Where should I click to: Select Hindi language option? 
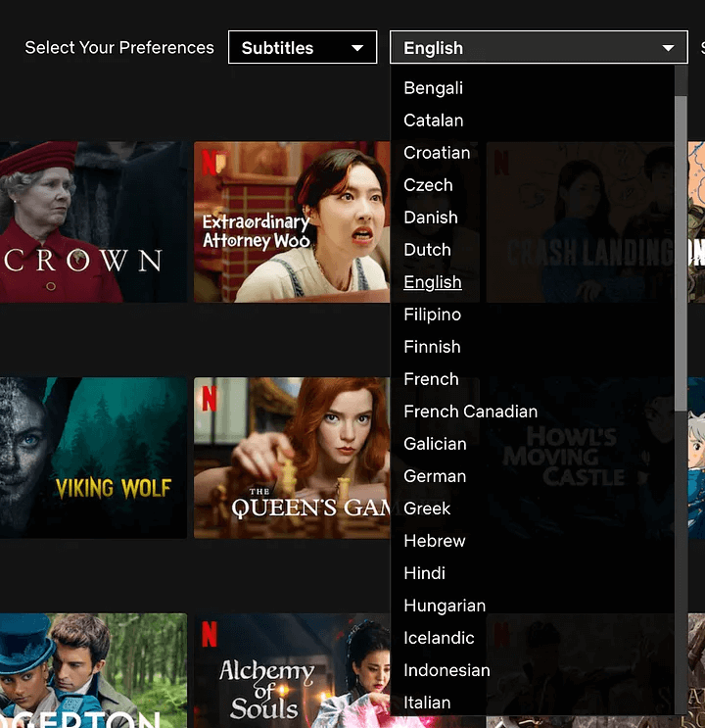pos(424,573)
